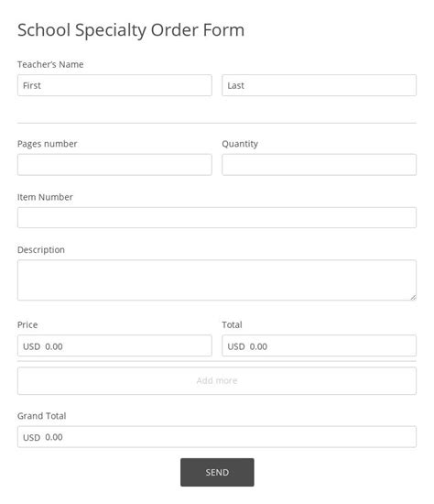Click the Price label text
This screenshot has width=434, height=504.
[27, 324]
